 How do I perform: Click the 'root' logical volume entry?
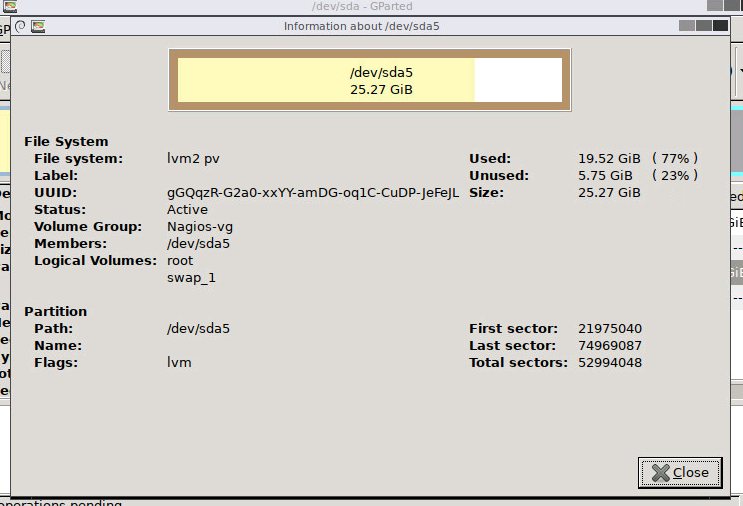pos(180,261)
